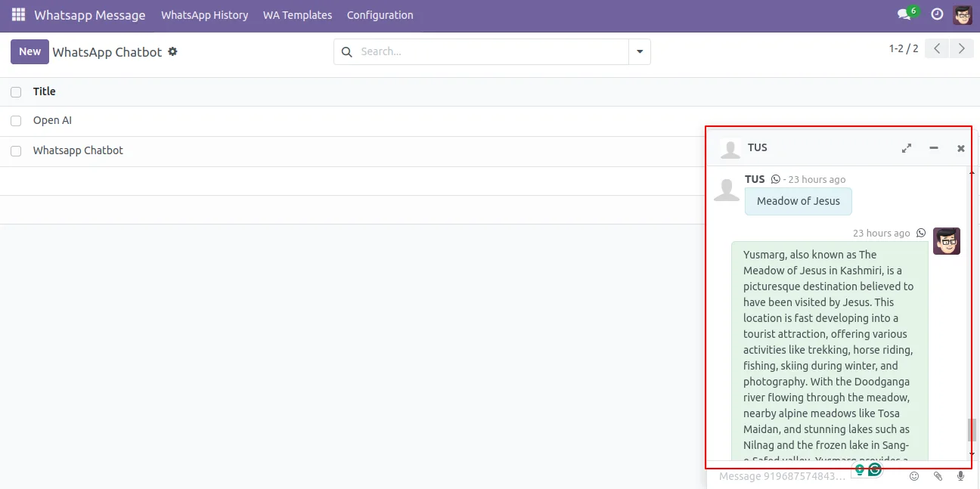Click gear icon beside WhatsApp Chatbot title
The height and width of the screenshot is (489, 980).
(x=172, y=51)
